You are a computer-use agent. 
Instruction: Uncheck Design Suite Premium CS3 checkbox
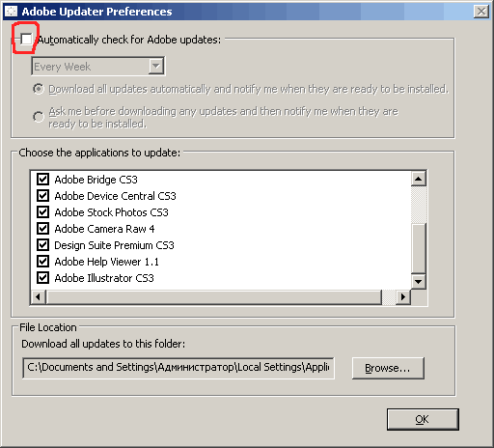pos(42,244)
